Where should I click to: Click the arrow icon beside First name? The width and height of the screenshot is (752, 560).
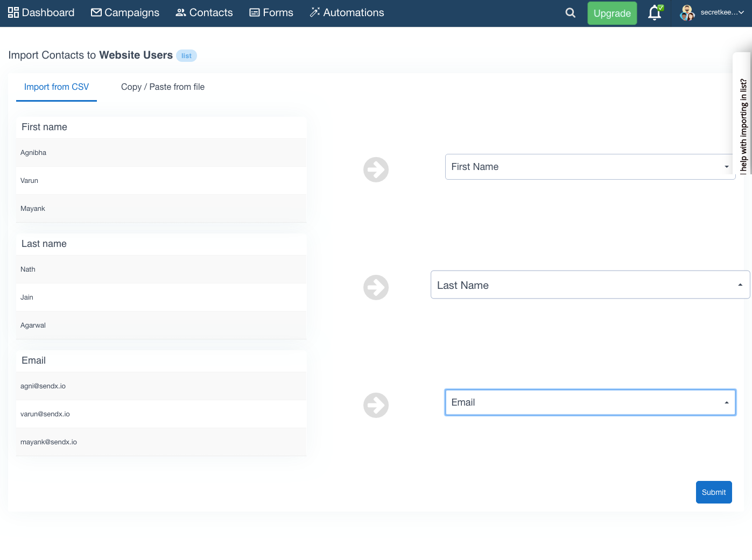click(x=376, y=170)
